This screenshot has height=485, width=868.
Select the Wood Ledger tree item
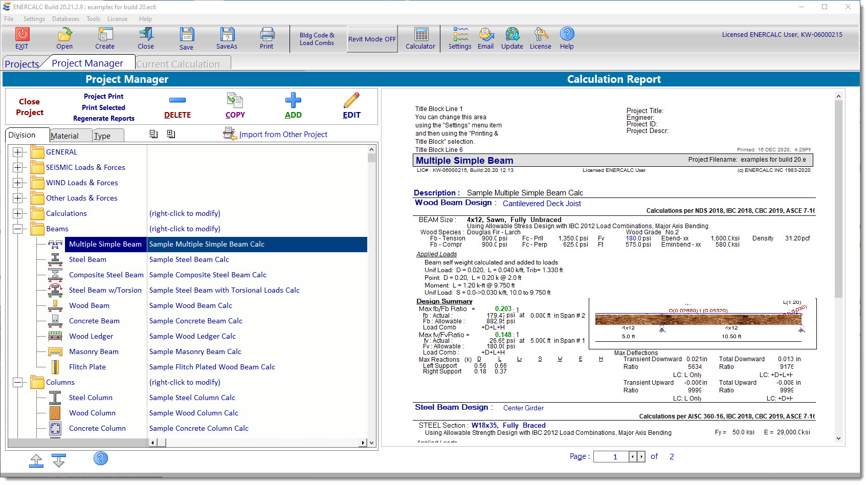coord(91,336)
